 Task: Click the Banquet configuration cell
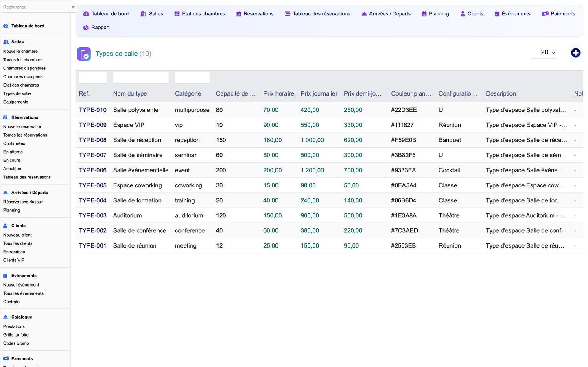450,140
